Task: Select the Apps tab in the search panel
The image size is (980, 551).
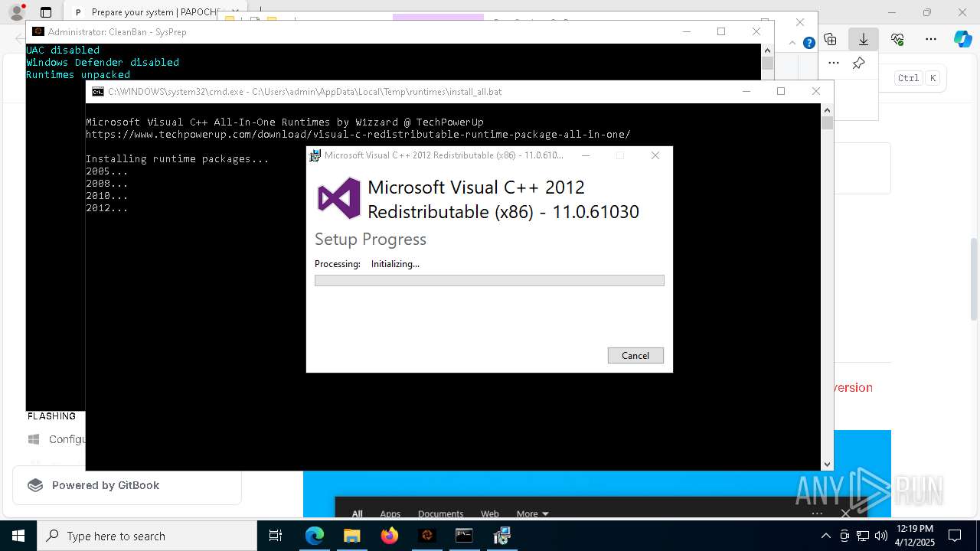Action: pyautogui.click(x=390, y=514)
